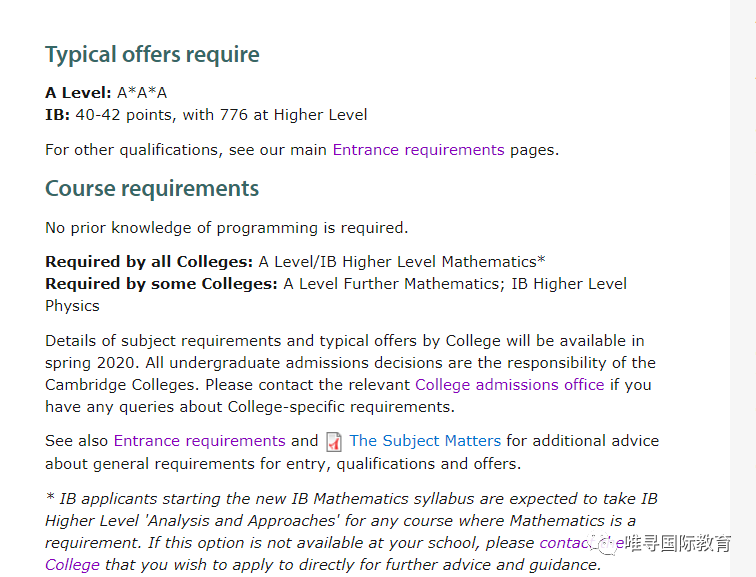Click the gray scrollbar strip at right edge
Viewport: 756px width, 577px height.
(742, 288)
